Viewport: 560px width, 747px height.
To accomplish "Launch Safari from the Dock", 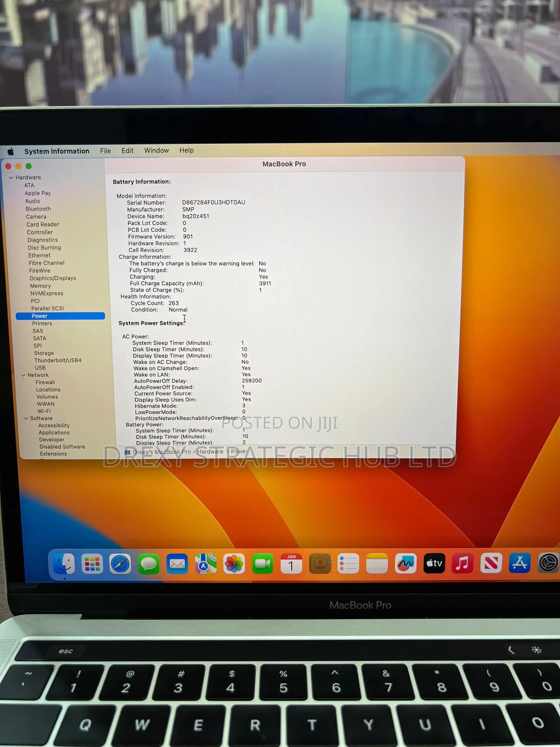I will point(120,563).
